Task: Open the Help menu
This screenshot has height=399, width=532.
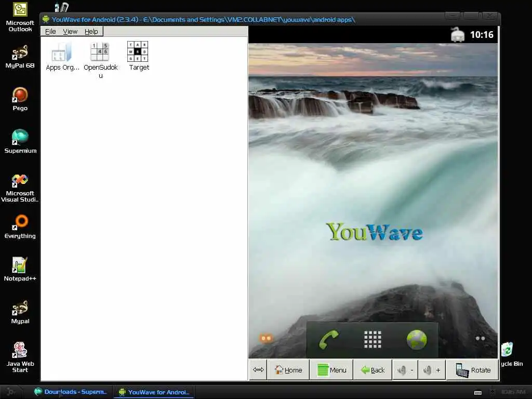Action: (x=91, y=32)
